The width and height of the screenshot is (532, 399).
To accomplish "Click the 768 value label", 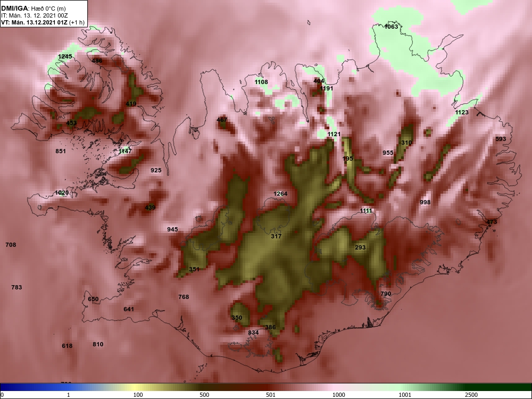I will pyautogui.click(x=184, y=297).
